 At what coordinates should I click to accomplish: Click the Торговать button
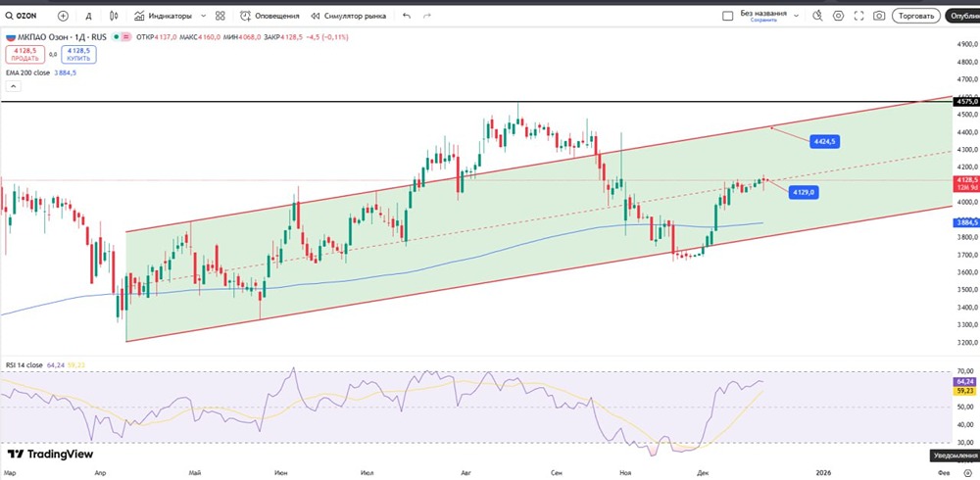pyautogui.click(x=916, y=16)
